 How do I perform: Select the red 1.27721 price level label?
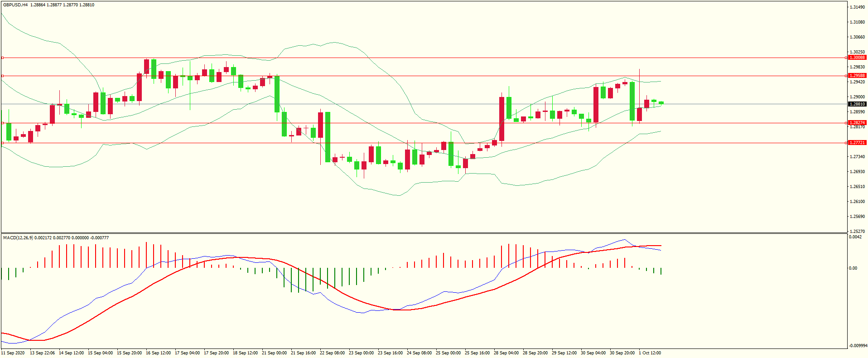[x=857, y=143]
